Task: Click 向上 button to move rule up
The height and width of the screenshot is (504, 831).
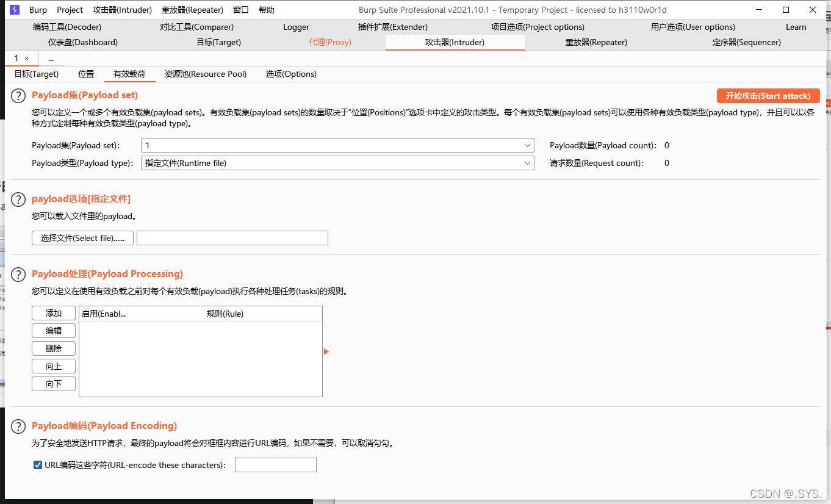Action: [54, 366]
